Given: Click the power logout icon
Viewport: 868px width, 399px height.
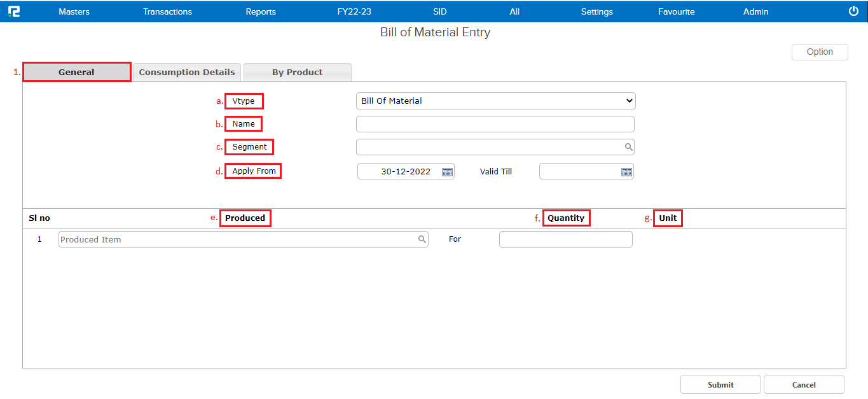Looking at the screenshot, I should click(x=853, y=11).
